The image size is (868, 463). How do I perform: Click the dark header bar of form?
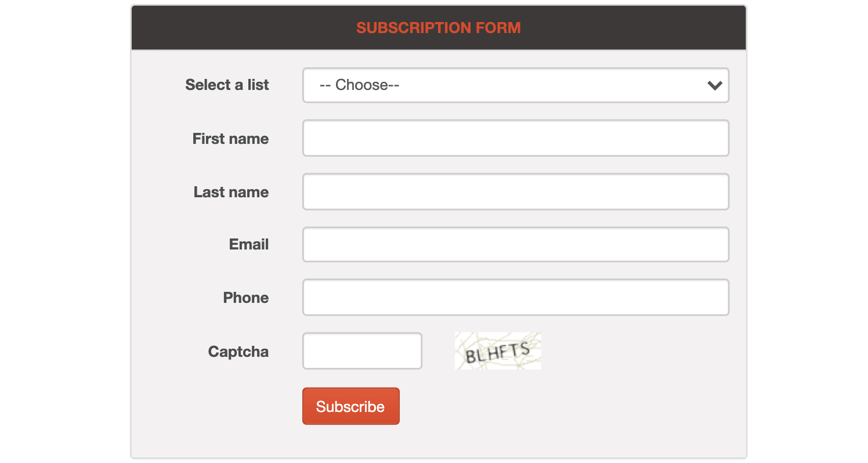pyautogui.click(x=439, y=28)
